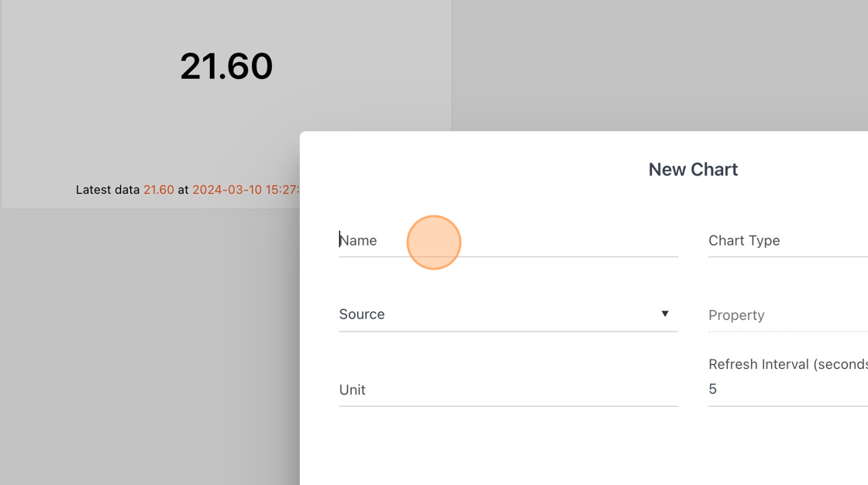The image size is (868, 485).
Task: Click the blank space beside New Chart heading
Action: pyautogui.click(x=470, y=170)
